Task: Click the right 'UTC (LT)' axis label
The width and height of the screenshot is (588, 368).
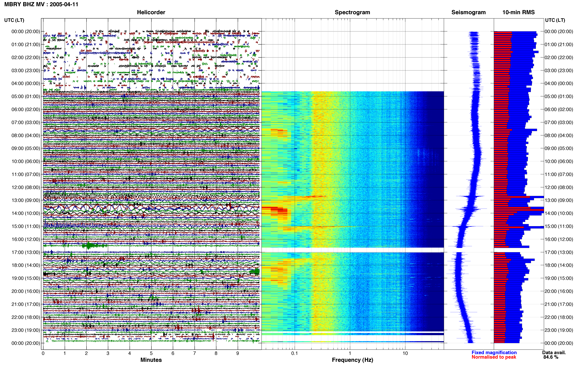Action: [x=555, y=20]
